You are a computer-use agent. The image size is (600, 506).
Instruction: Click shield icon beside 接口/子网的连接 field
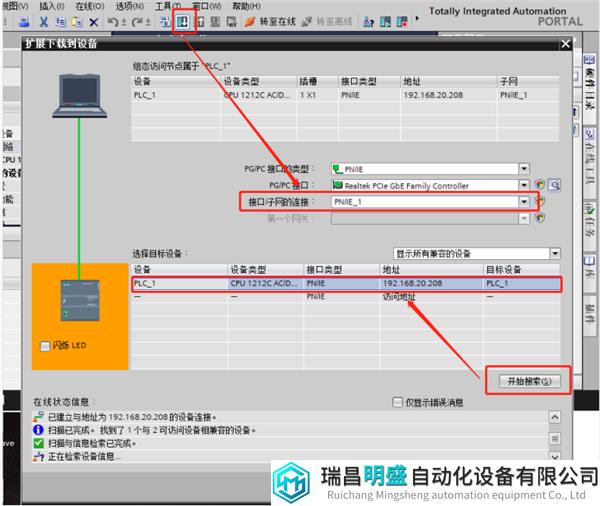pyautogui.click(x=541, y=201)
